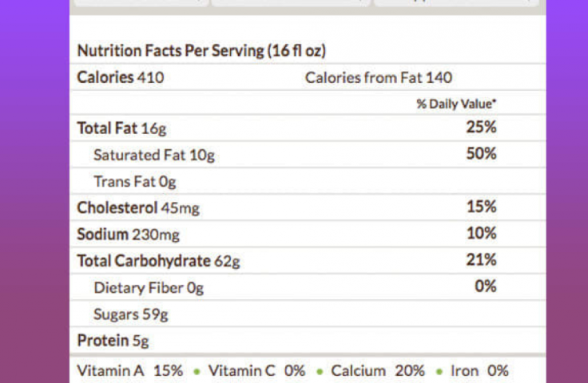Click the Sugars 59g label
The height and width of the screenshot is (383, 588).
point(130,314)
